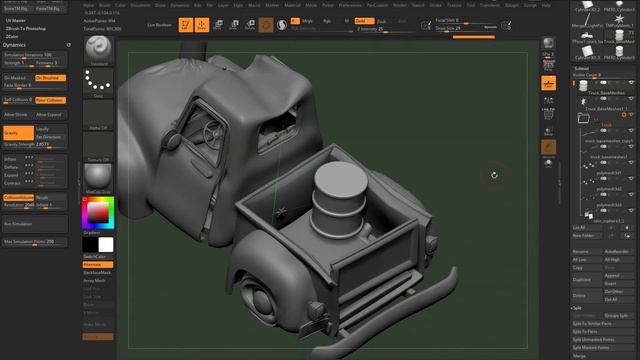640x360 pixels.
Task: Collapse the Split section
Action: click(x=577, y=308)
